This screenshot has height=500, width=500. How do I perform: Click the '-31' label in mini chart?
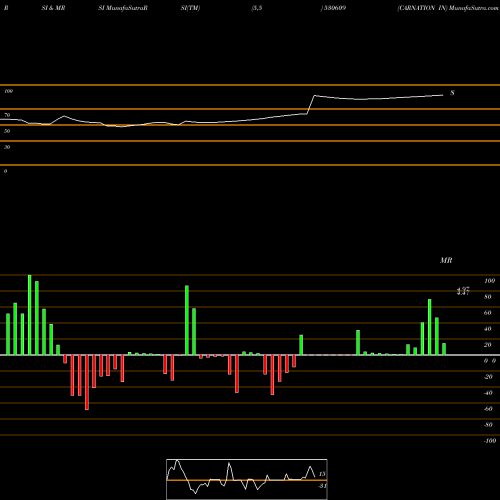pyautogui.click(x=322, y=486)
